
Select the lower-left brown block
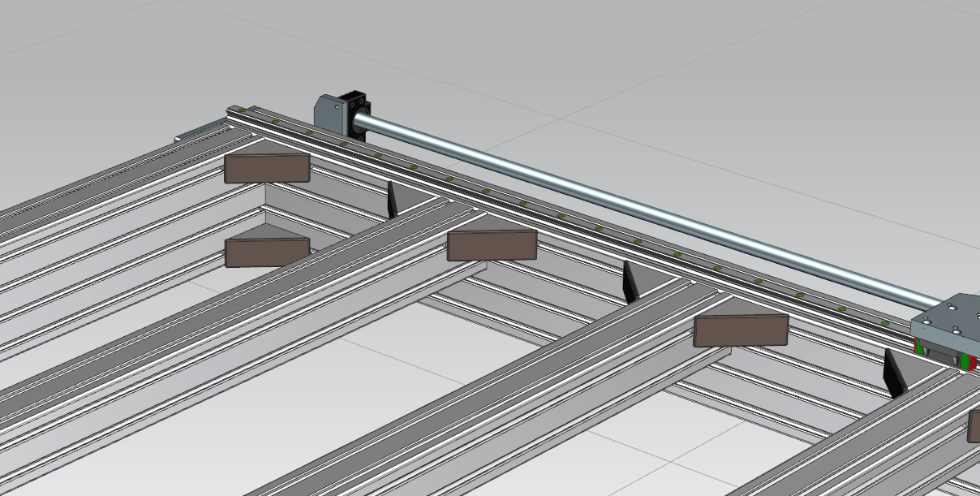pyautogui.click(x=266, y=252)
